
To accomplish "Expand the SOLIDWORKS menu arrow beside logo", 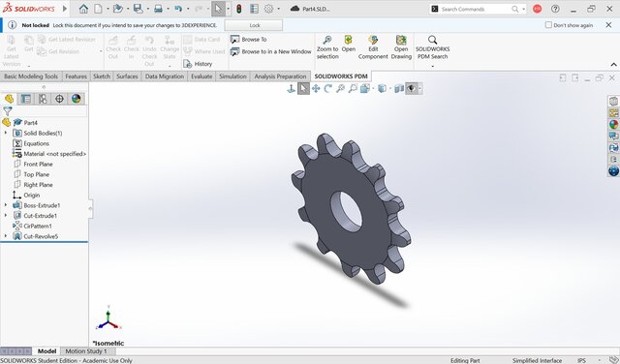I will point(65,9).
